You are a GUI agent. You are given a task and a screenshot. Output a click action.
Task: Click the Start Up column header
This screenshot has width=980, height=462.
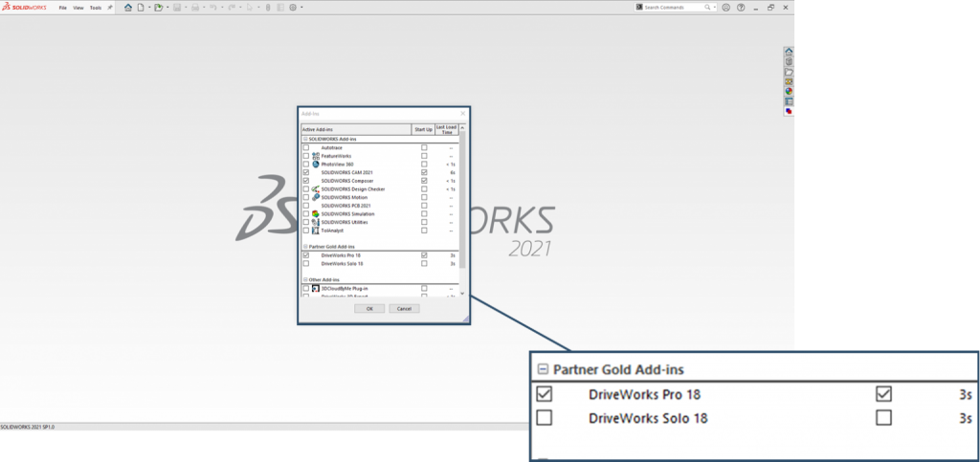(424, 129)
